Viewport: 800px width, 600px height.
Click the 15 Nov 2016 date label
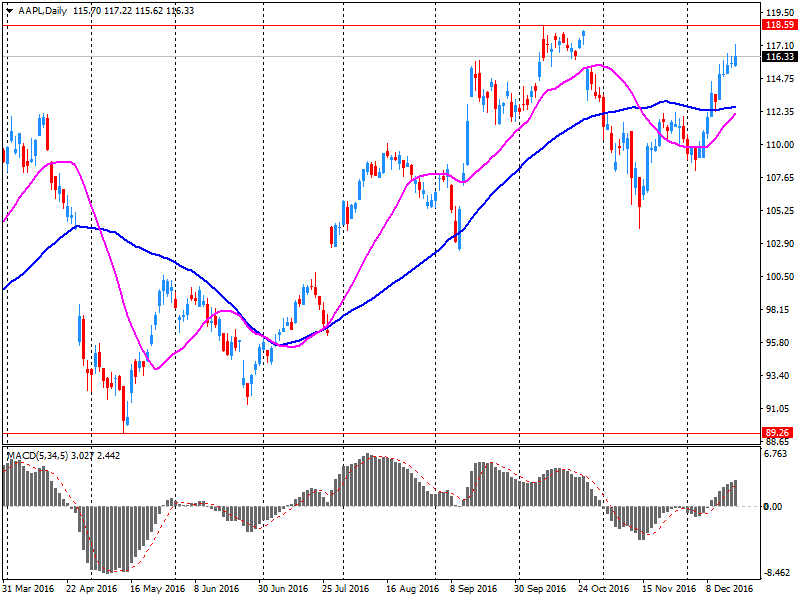point(669,588)
